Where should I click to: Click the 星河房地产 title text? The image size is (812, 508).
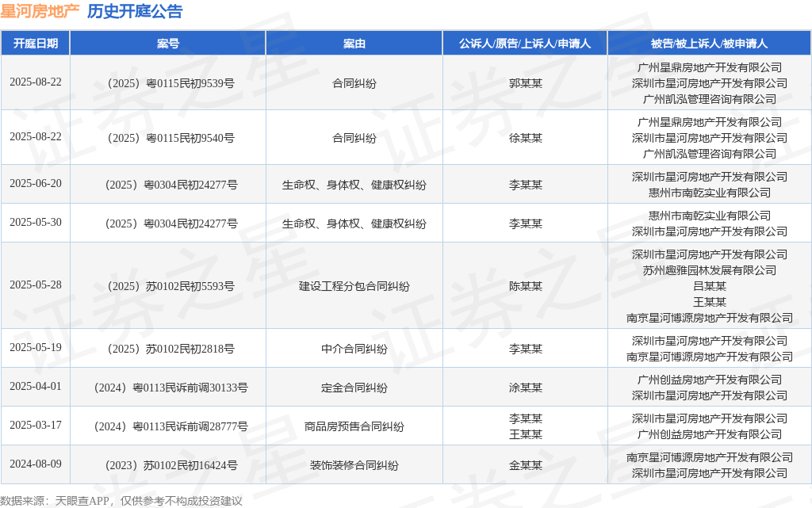pos(40,11)
